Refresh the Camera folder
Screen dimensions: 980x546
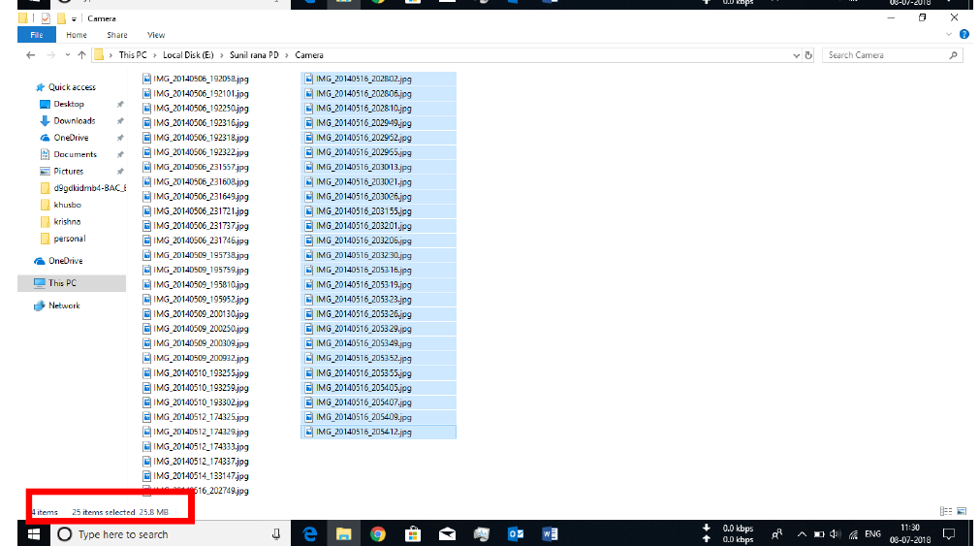[x=808, y=55]
